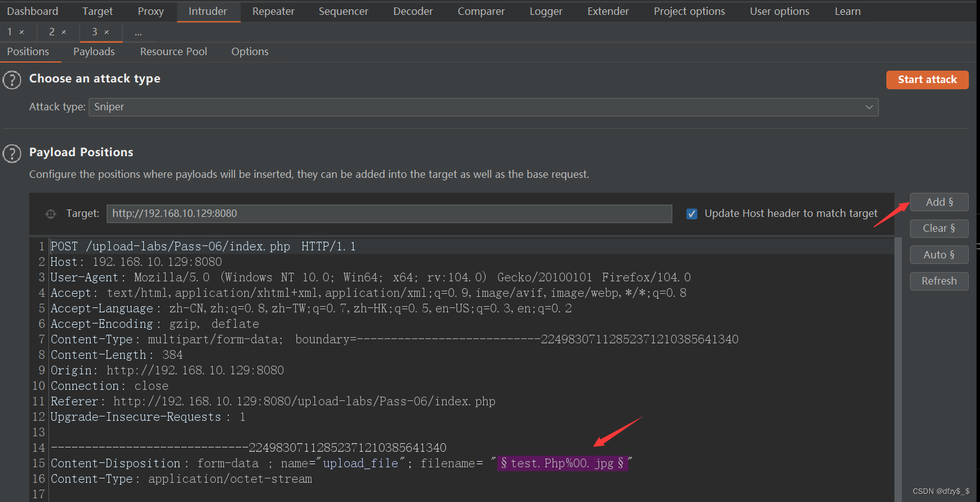Open the Options sub-tab
980x502 pixels.
(x=250, y=51)
